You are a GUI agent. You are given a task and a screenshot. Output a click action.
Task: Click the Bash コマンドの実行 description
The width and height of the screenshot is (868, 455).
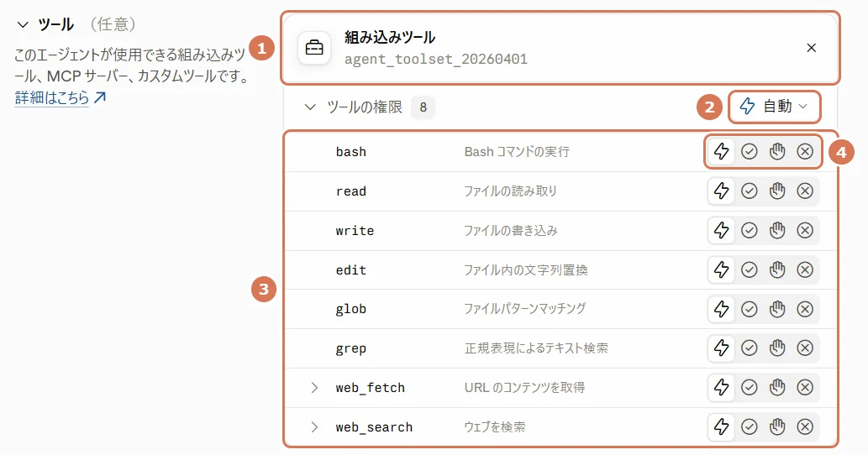[517, 151]
